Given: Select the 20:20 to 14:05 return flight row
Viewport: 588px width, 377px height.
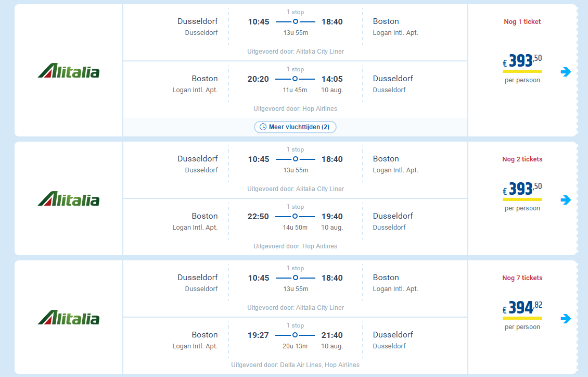Looking at the screenshot, I should [295, 89].
